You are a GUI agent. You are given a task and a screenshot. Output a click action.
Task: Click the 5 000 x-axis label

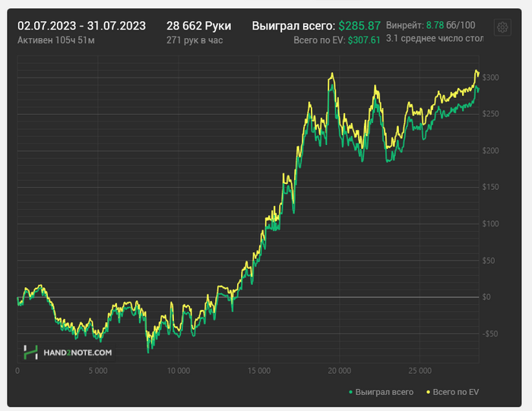click(98, 371)
